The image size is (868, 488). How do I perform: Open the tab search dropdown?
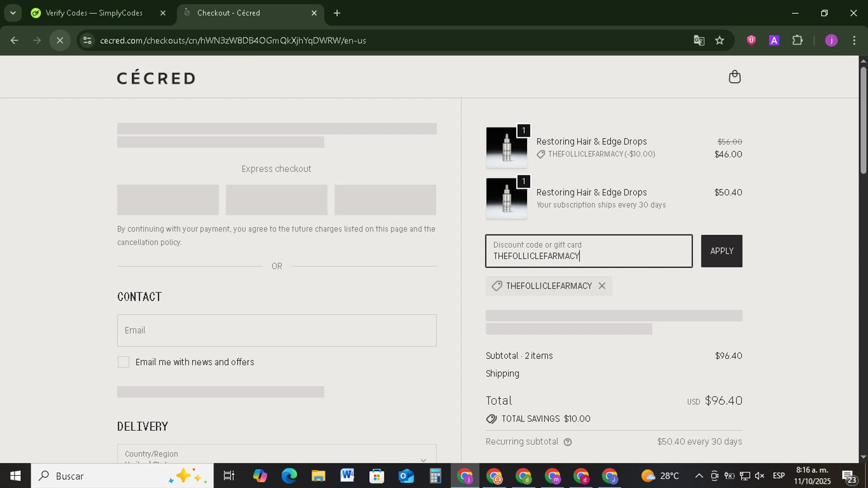[x=13, y=13]
